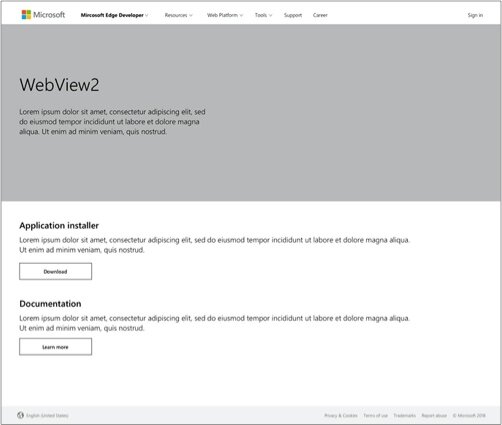The width and height of the screenshot is (502, 425).
Task: Open the Career page
Action: [320, 15]
